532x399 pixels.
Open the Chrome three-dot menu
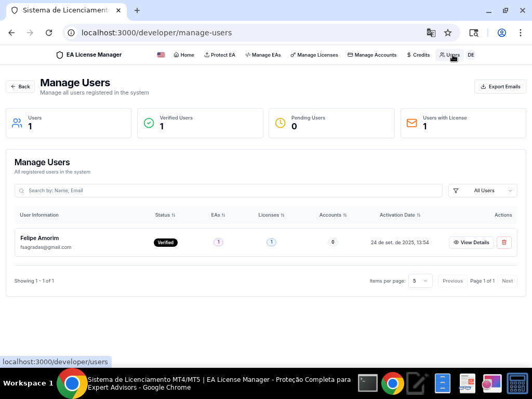tap(520, 33)
